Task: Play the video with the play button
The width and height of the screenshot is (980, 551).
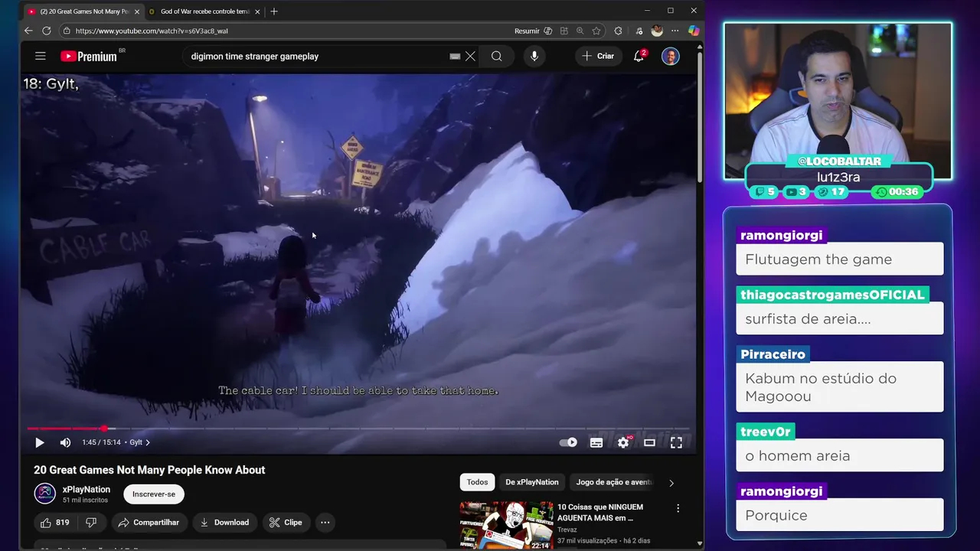Action: (x=40, y=442)
